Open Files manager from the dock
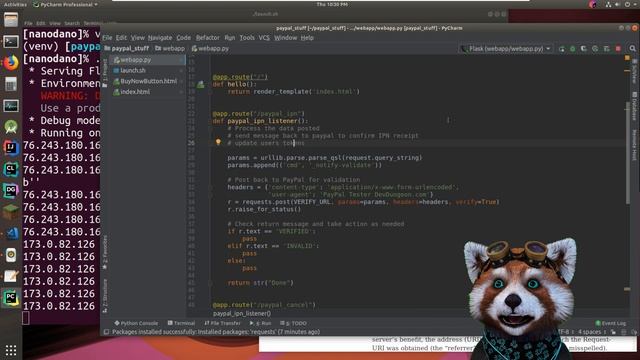This screenshot has width=640, height=360. click(11, 19)
